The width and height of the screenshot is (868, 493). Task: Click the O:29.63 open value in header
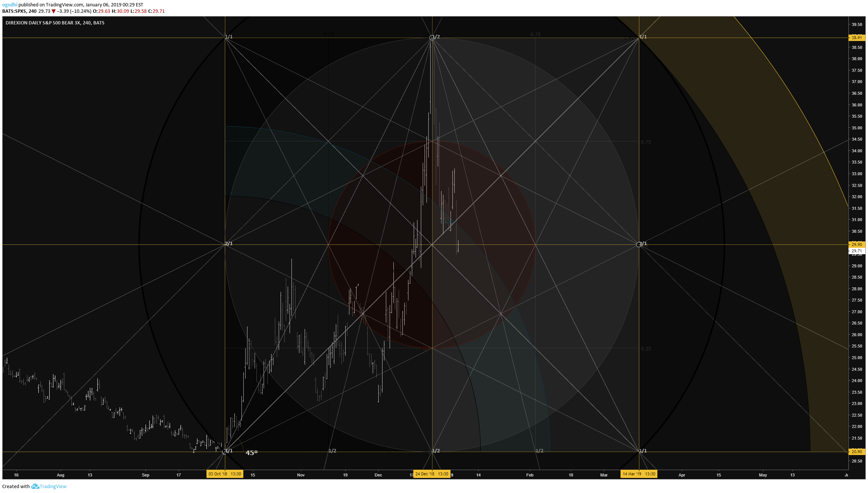tap(102, 11)
